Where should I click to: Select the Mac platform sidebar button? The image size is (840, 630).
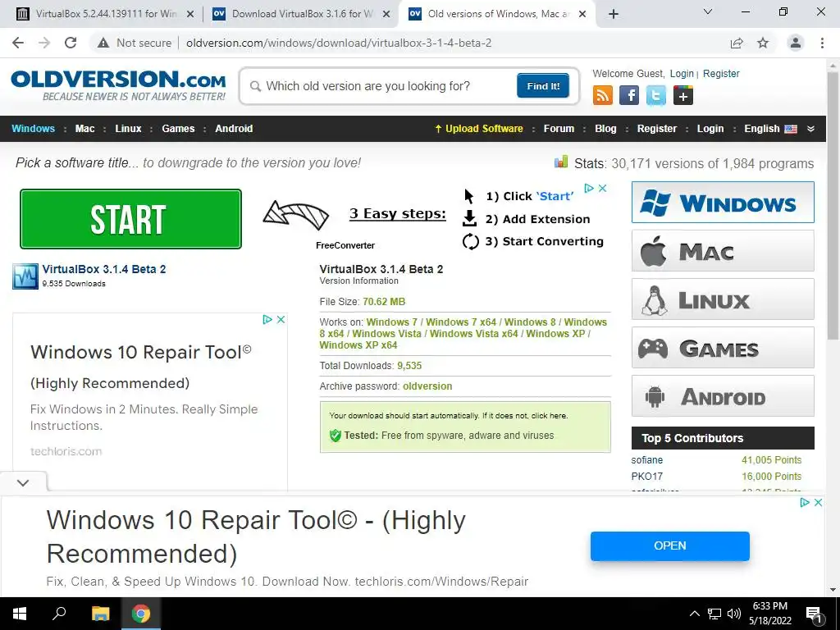[x=723, y=251]
